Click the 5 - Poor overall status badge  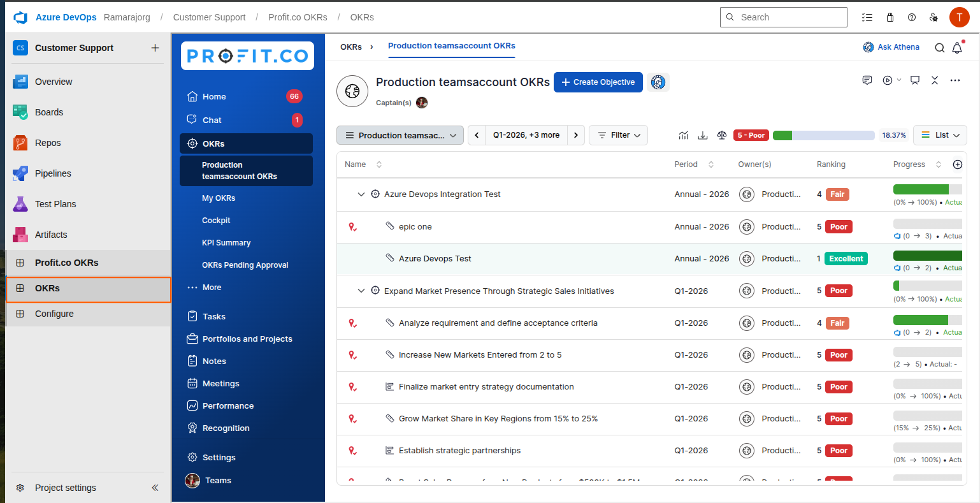pyautogui.click(x=751, y=135)
